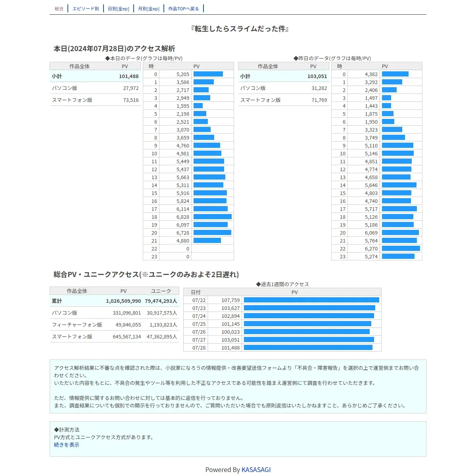
Task: Click フィーチャーフォン版 unique 1,193,823人
Action: pyautogui.click(x=163, y=325)
